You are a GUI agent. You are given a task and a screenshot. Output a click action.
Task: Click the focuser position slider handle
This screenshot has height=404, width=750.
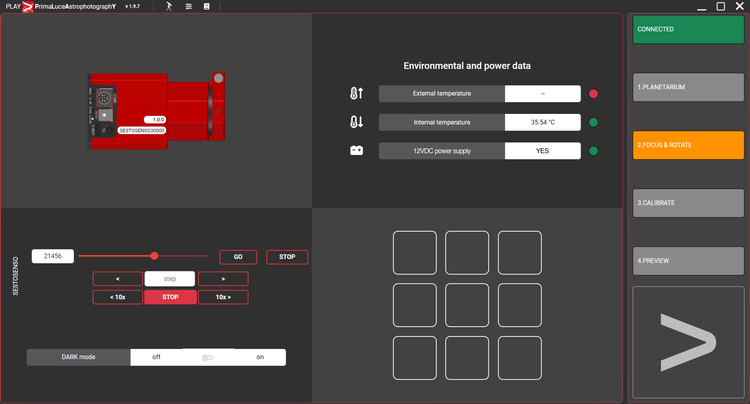pyautogui.click(x=154, y=256)
